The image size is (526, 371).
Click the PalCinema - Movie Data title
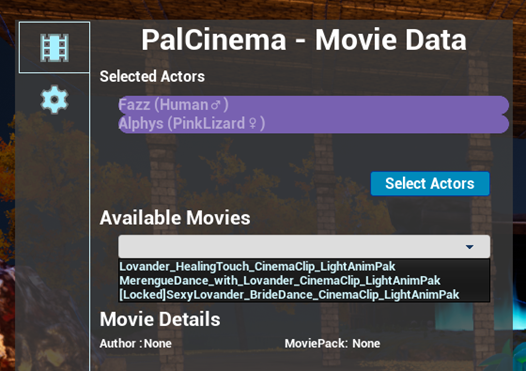tap(304, 40)
